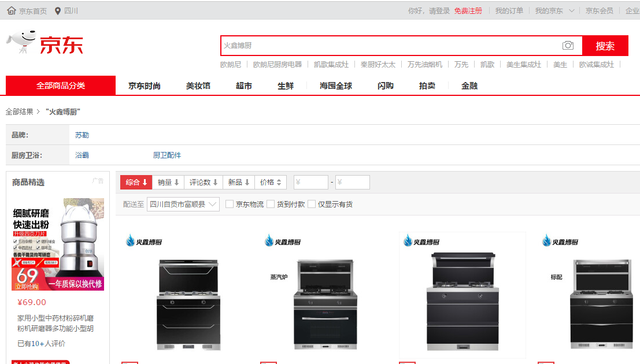Click the location pin icon for 四川
The height and width of the screenshot is (364, 640).
pos(58,11)
